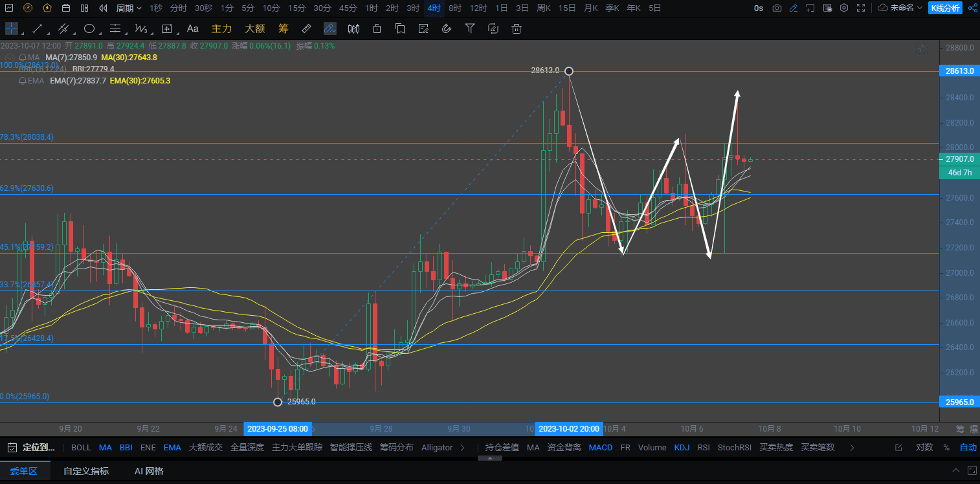This screenshot has width=980, height=484.
Task: Click the candlestick pattern icon
Action: [353, 28]
